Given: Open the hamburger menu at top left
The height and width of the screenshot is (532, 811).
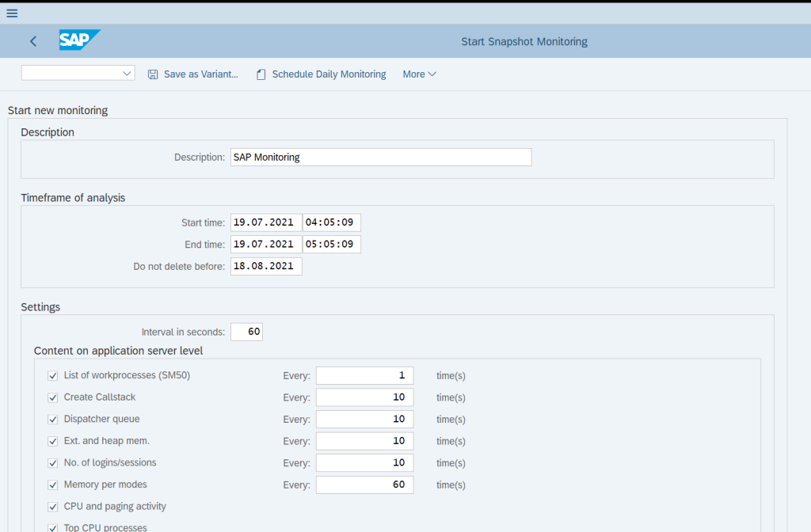Looking at the screenshot, I should tap(12, 13).
